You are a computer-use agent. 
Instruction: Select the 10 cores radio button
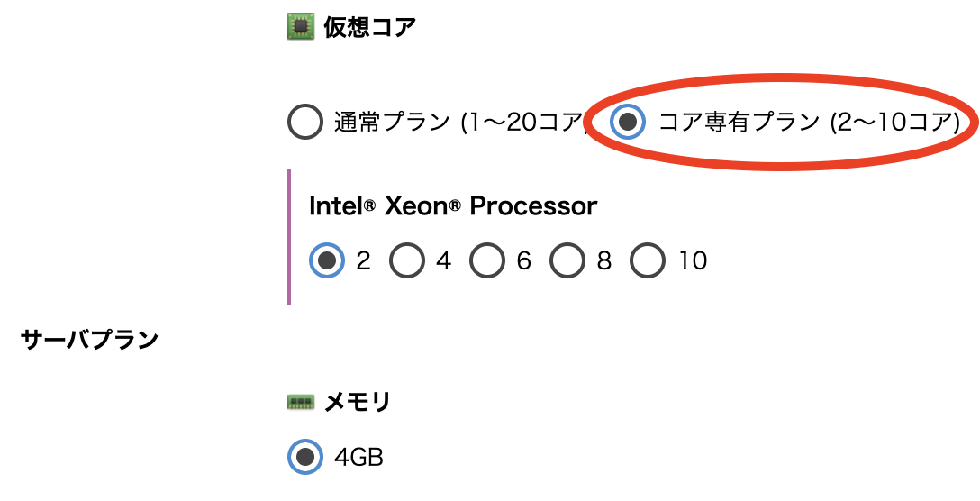(x=648, y=261)
